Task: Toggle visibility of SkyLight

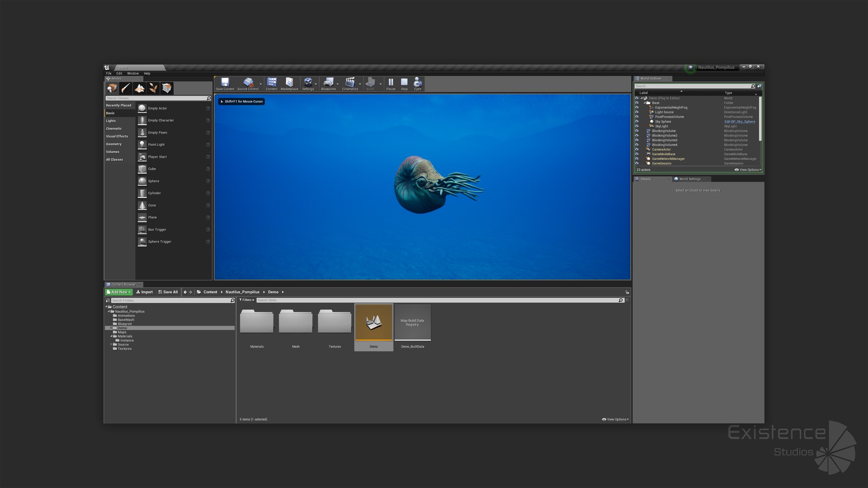Action: point(637,126)
